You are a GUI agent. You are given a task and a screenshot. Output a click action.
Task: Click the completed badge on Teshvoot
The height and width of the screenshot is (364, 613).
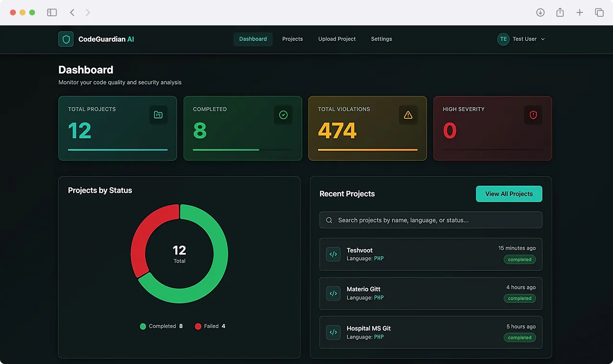pyautogui.click(x=520, y=260)
